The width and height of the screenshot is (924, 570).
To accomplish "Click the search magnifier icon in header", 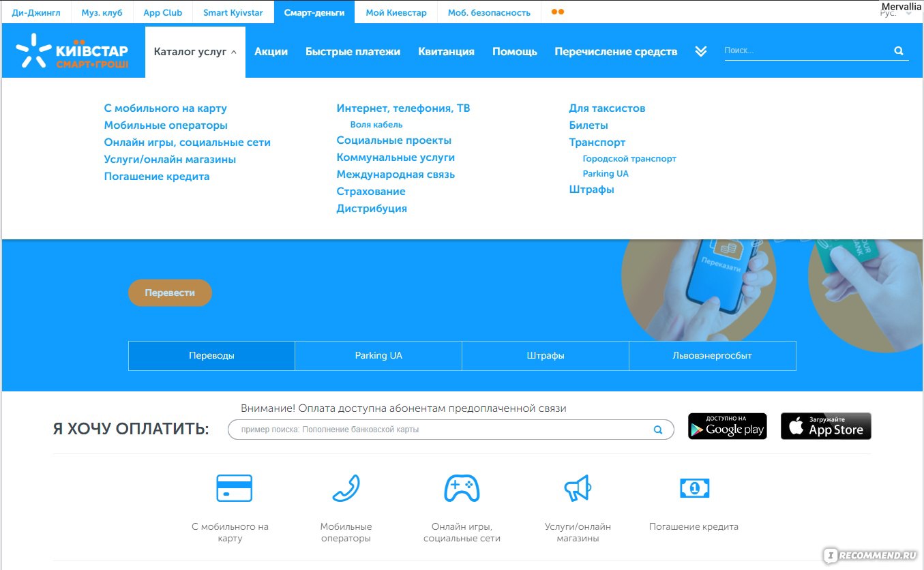I will pos(899,50).
